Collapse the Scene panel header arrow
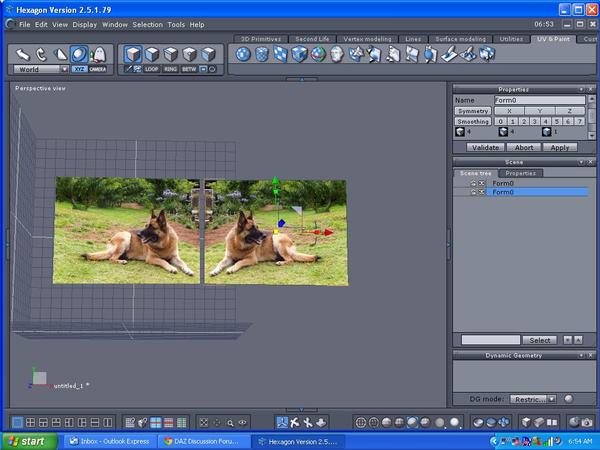 click(x=581, y=162)
